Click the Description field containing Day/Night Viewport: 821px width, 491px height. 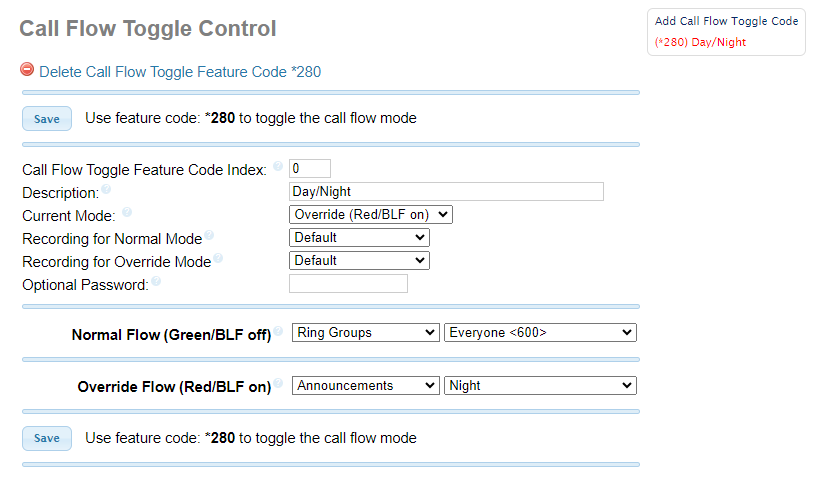click(446, 192)
